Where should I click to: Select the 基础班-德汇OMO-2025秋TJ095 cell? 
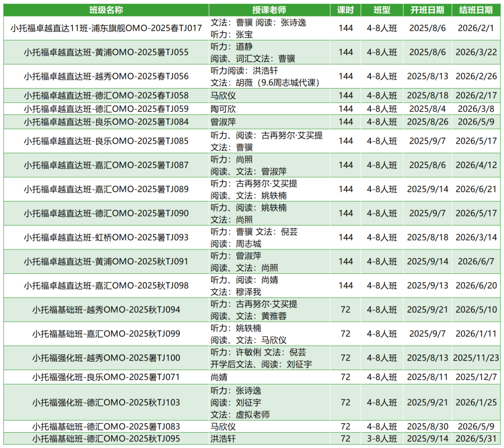pyautogui.click(x=106, y=439)
